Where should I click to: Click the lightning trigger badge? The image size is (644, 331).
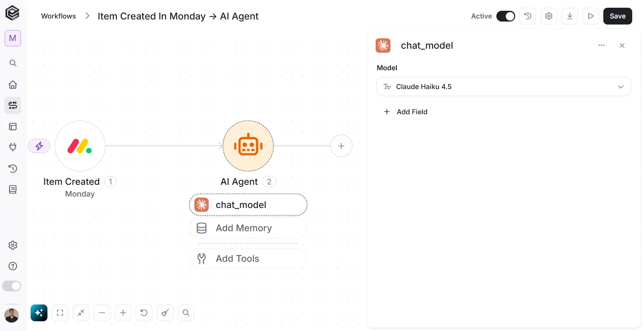click(39, 146)
